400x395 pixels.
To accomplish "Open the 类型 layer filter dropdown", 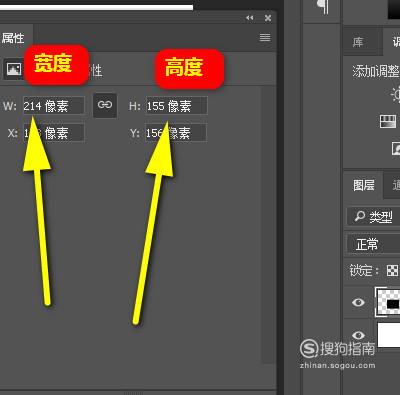I will (374, 217).
